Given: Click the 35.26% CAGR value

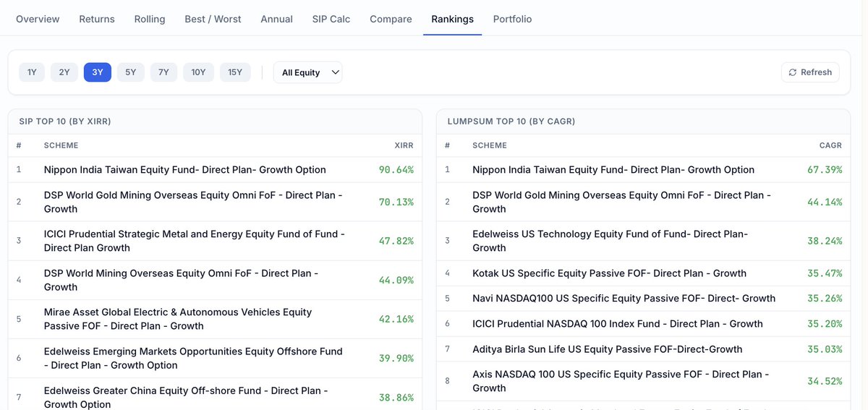Looking at the screenshot, I should [825, 299].
